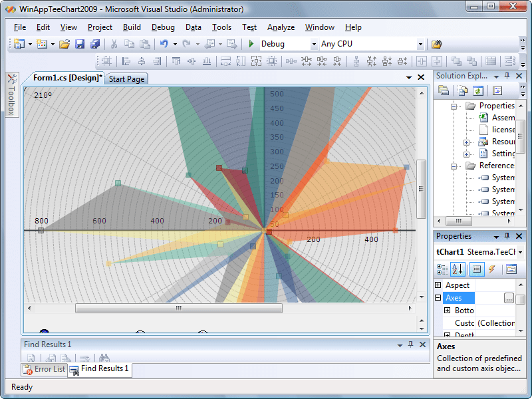This screenshot has height=399, width=532.
Task: Open the Analyze menu
Action: tap(281, 27)
